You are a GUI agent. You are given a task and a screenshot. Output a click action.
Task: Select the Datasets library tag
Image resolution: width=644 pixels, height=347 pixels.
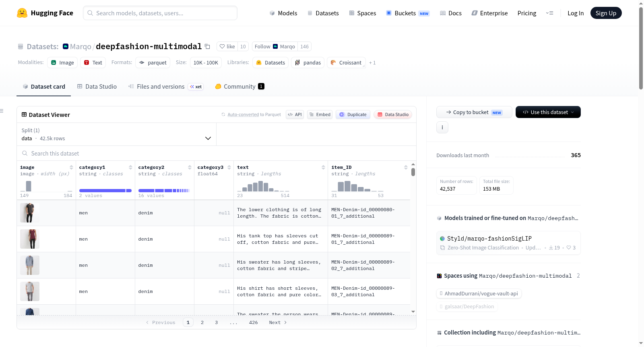click(x=270, y=62)
